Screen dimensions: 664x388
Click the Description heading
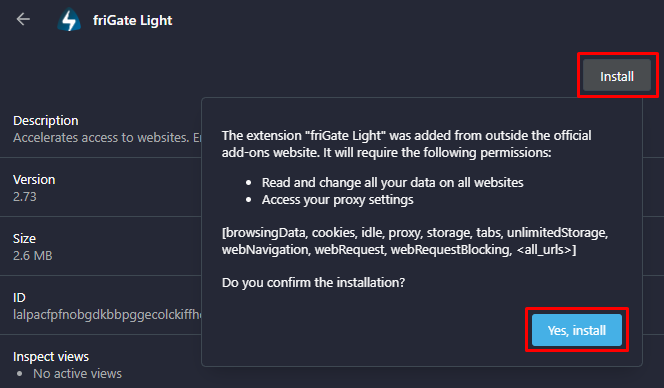point(46,121)
